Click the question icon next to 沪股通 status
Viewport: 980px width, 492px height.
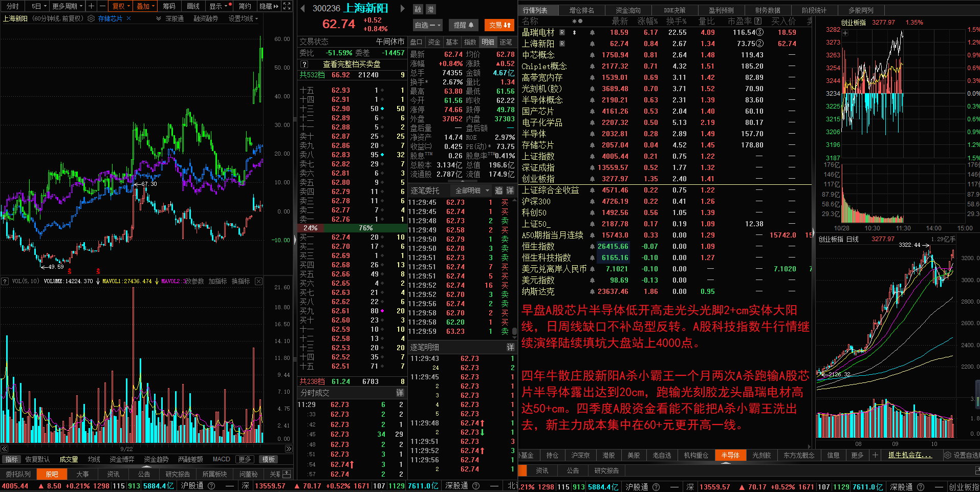211,486
